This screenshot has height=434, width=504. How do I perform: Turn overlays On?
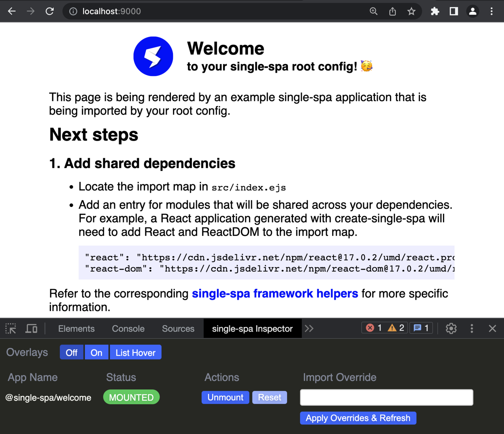pyautogui.click(x=96, y=352)
